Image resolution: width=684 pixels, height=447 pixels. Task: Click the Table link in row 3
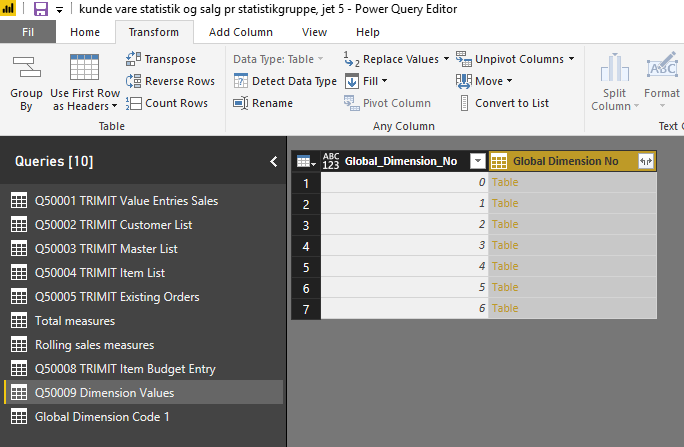(x=505, y=224)
